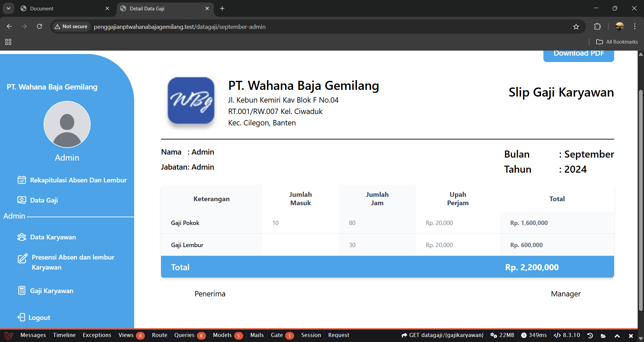Screen dimensions: 644x342
Task: Go to Data Gaji page
Action: (x=44, y=200)
